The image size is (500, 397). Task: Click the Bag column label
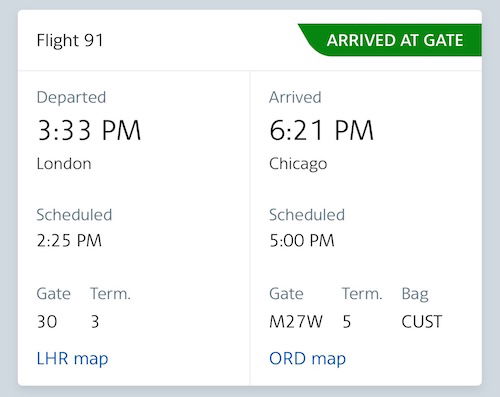(x=415, y=295)
